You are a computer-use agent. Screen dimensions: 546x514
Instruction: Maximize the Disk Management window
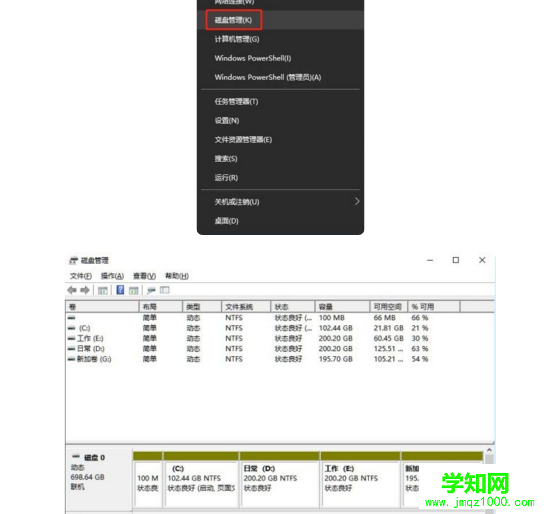click(x=456, y=260)
